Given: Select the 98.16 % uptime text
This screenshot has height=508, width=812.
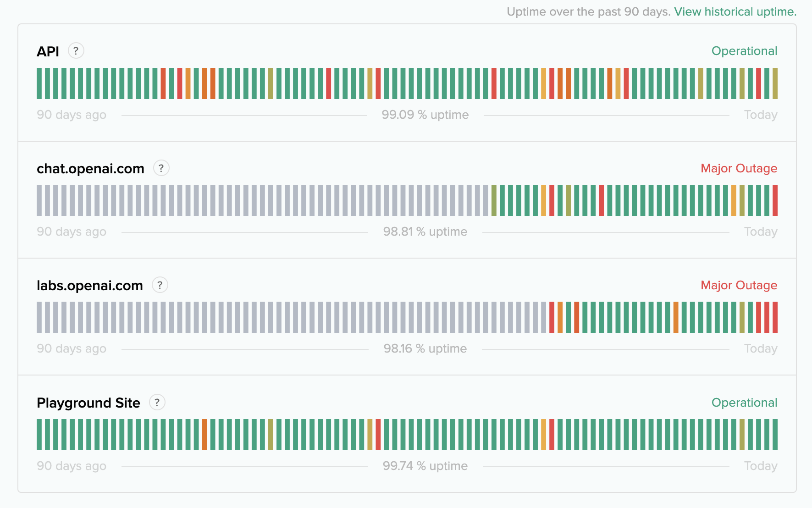Looking at the screenshot, I should pyautogui.click(x=425, y=348).
